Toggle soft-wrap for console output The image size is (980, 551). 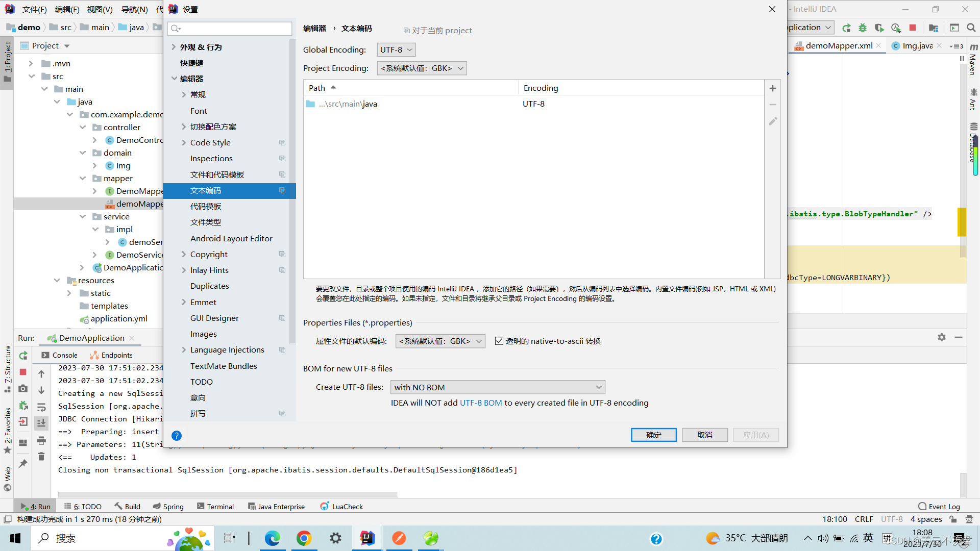[x=41, y=407]
